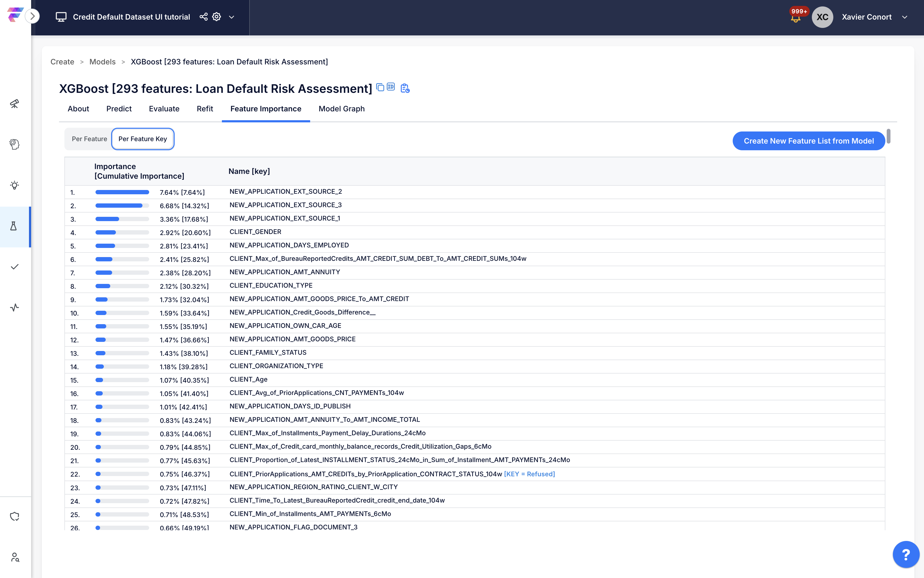This screenshot has height=578, width=924.
Task: Click the feature table vertical scrollbar
Action: click(x=889, y=137)
